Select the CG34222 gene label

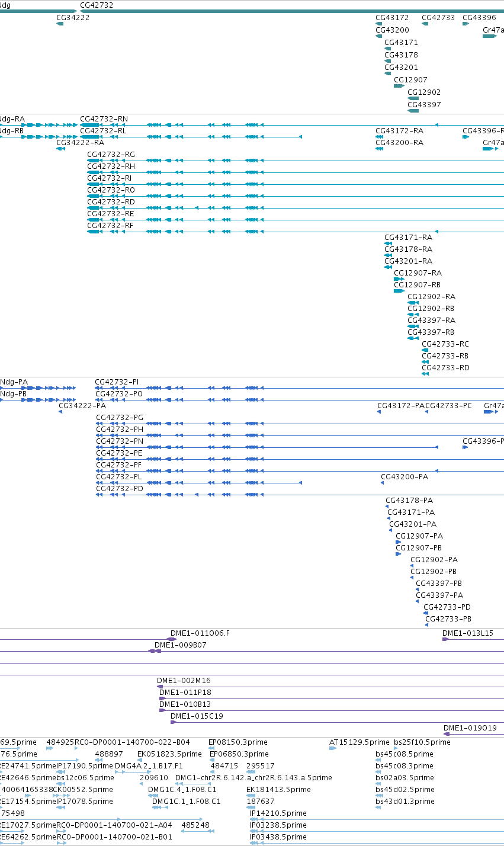(73, 18)
